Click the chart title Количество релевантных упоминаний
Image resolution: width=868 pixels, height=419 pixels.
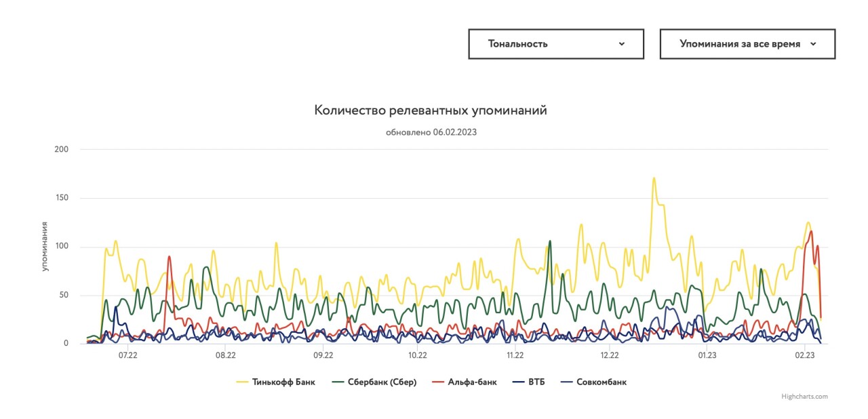[x=431, y=110]
